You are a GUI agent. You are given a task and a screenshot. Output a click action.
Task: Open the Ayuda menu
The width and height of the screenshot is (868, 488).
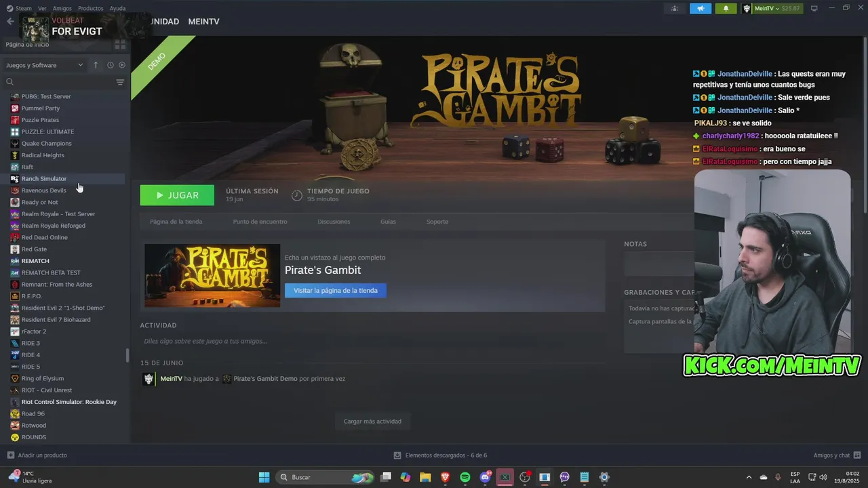click(117, 8)
